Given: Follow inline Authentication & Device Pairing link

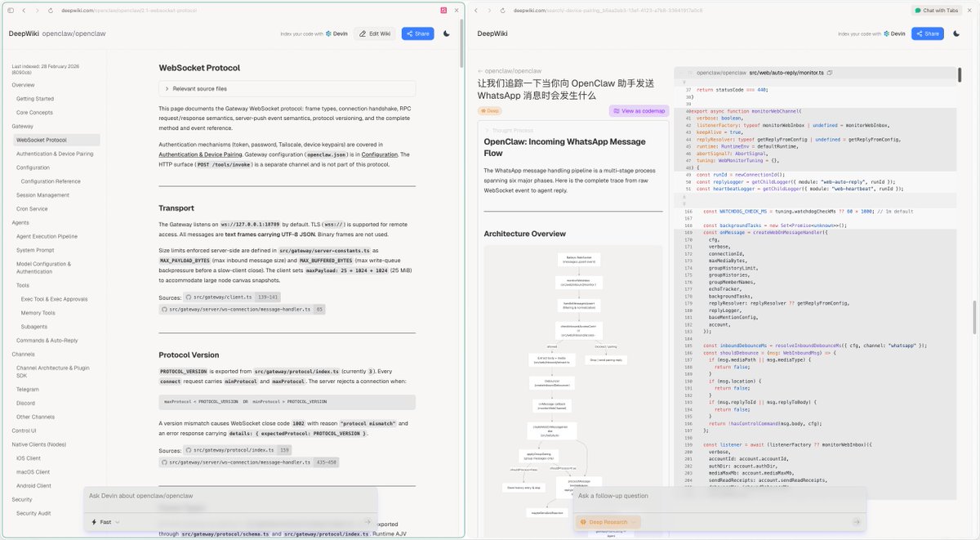Looking at the screenshot, I should tap(200, 154).
